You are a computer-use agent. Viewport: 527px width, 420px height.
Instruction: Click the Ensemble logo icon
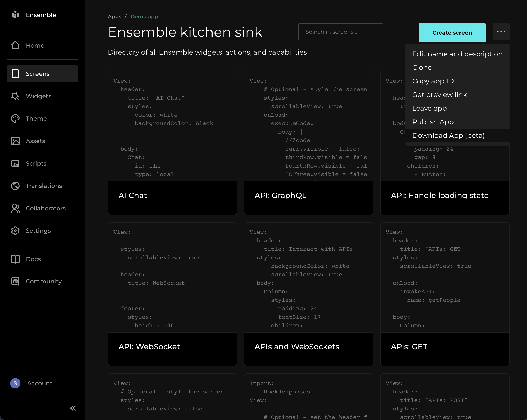(15, 15)
